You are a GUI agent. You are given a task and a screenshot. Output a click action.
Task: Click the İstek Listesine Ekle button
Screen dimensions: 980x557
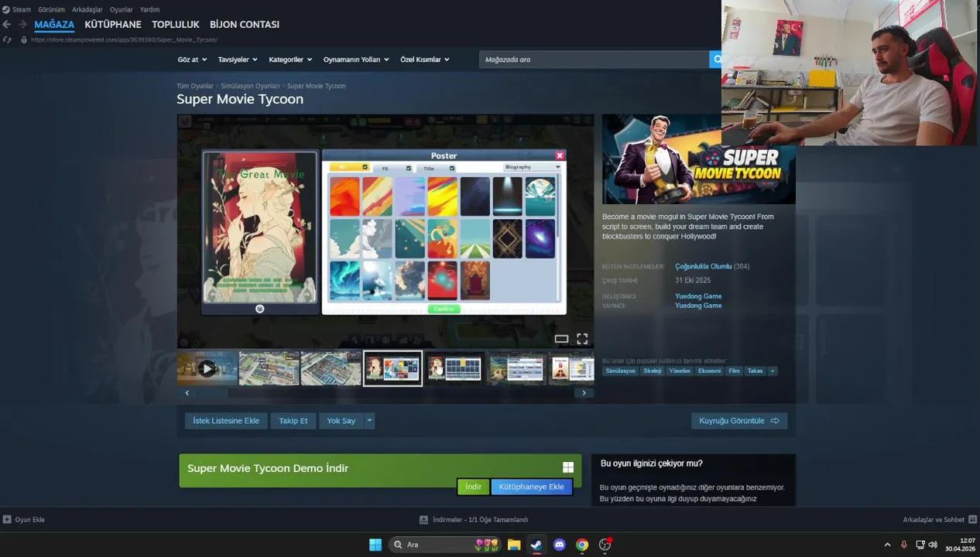(226, 421)
